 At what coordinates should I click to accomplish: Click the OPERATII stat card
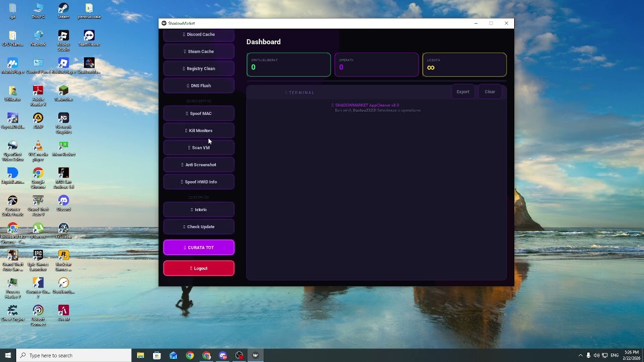376,65
